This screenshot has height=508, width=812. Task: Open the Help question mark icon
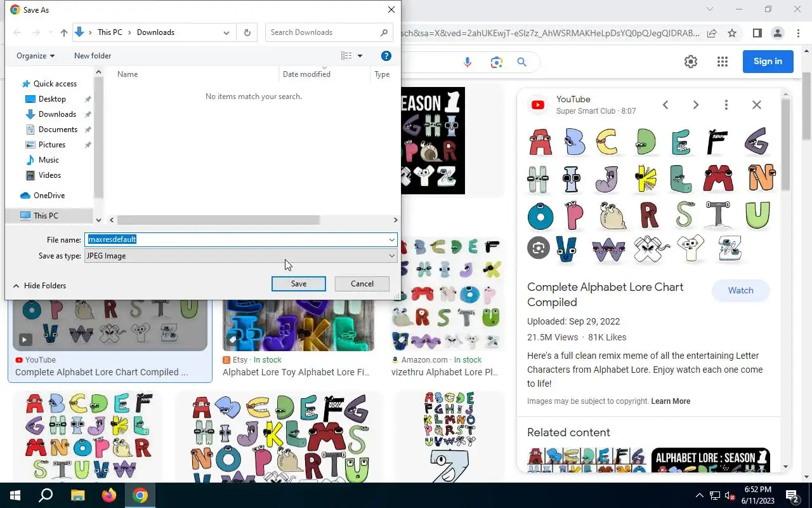point(386,56)
